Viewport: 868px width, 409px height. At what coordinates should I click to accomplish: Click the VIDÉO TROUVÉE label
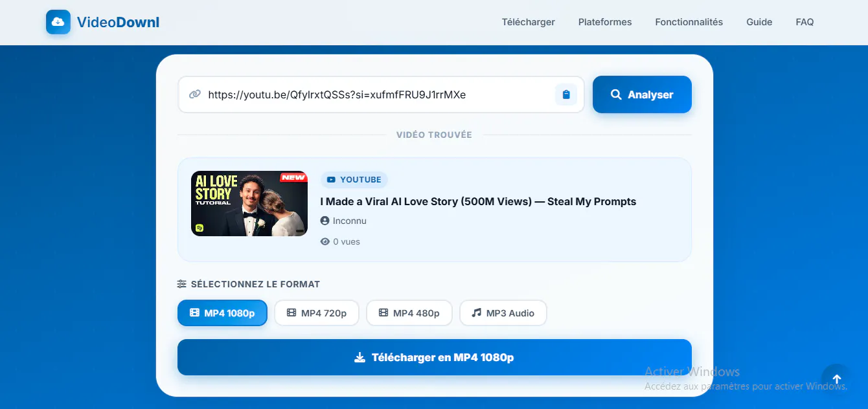pos(434,135)
